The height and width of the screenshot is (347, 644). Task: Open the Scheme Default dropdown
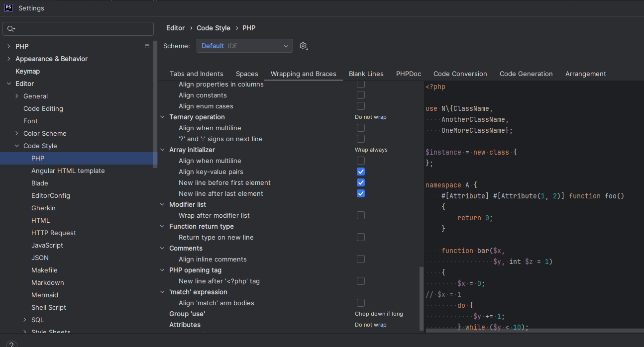pos(244,46)
